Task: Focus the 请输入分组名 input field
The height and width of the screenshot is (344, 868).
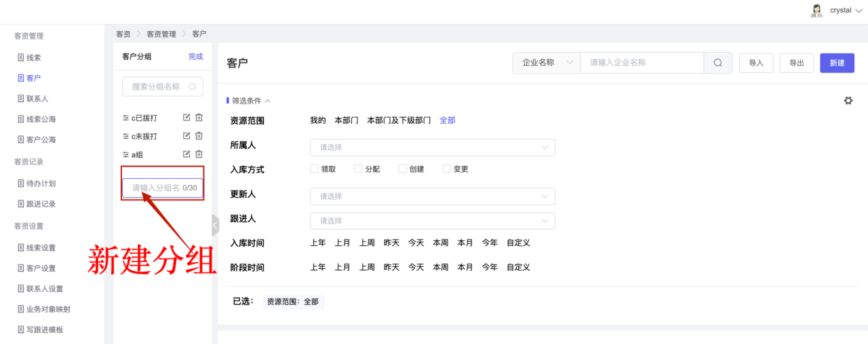Action: 163,188
